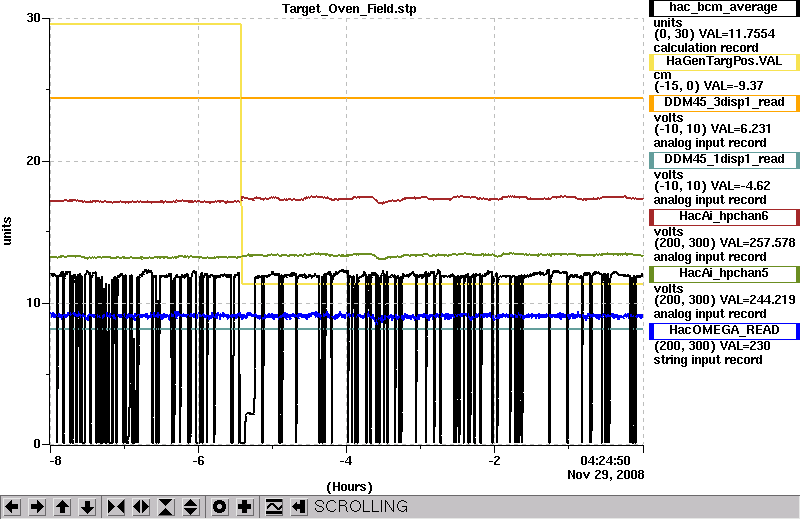Click the wavy-line graph icon in the toolbar
800x519 pixels.
pyautogui.click(x=274, y=507)
